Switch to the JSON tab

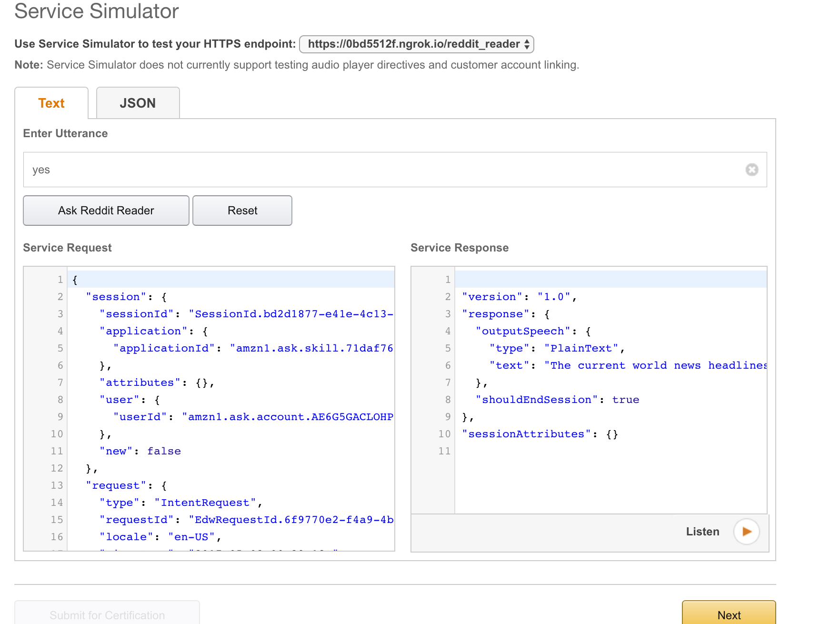pos(138,103)
